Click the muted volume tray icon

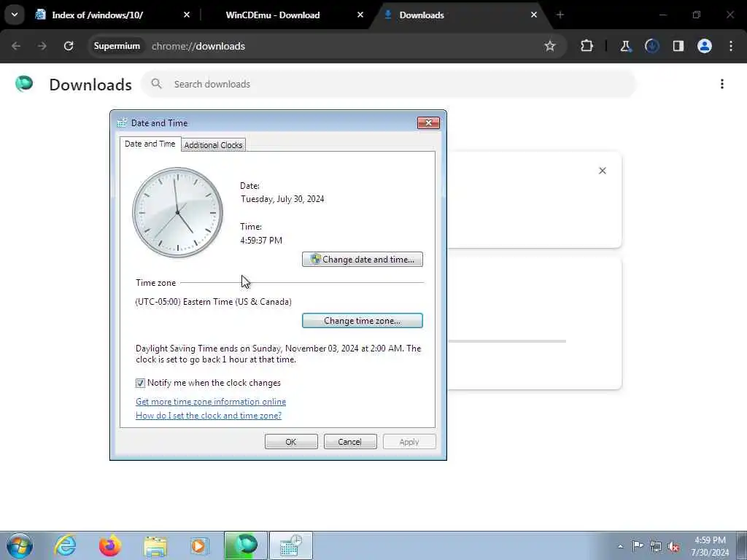click(x=673, y=547)
